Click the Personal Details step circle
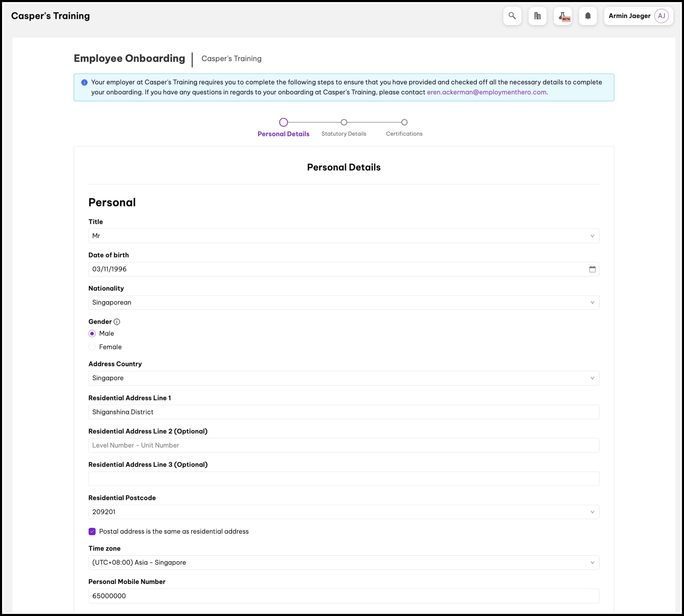The height and width of the screenshot is (616, 684). 283,122
